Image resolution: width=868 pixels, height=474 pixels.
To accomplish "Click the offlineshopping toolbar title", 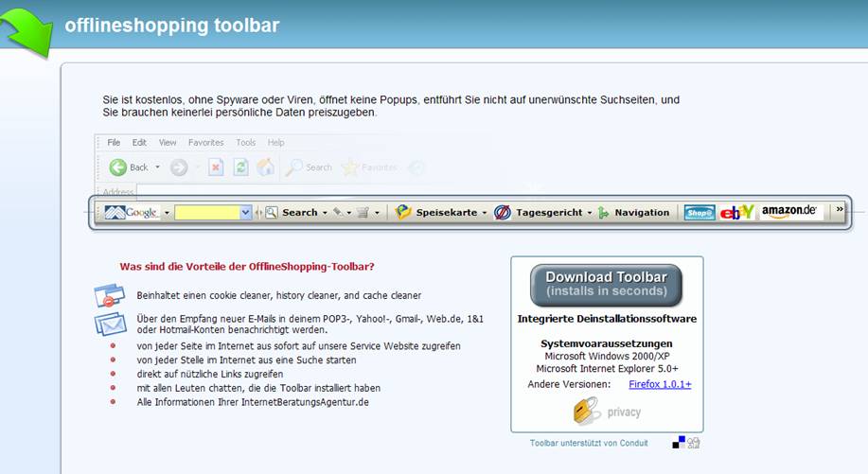I will pos(171,26).
